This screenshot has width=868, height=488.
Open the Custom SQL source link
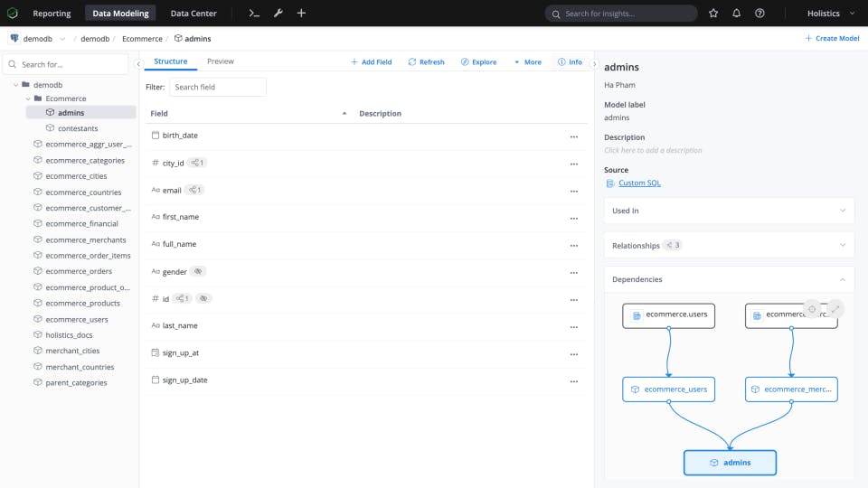[639, 183]
